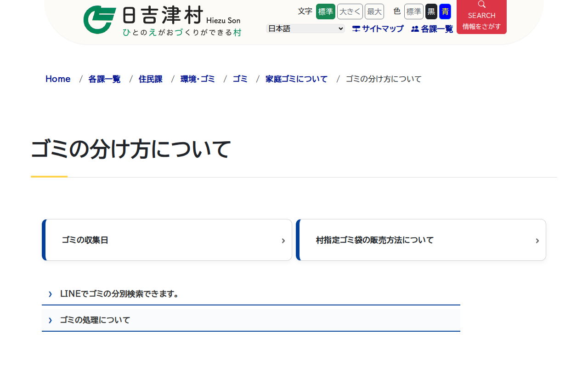
Task: Click the chevron on ゴミの収集日 card
Action: pyautogui.click(x=283, y=241)
